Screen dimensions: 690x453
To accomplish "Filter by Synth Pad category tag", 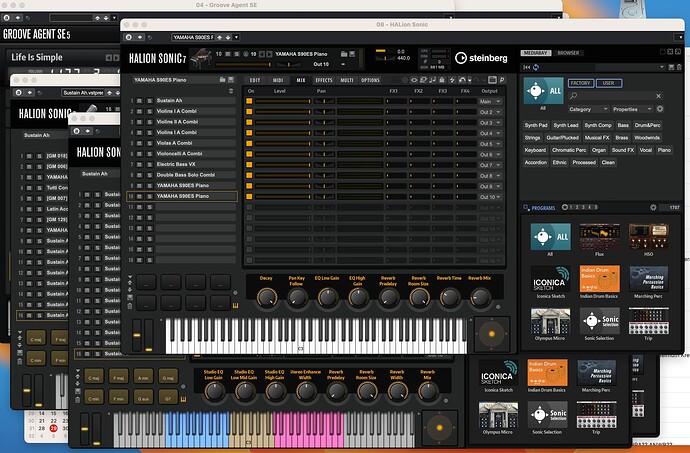I will [536, 125].
